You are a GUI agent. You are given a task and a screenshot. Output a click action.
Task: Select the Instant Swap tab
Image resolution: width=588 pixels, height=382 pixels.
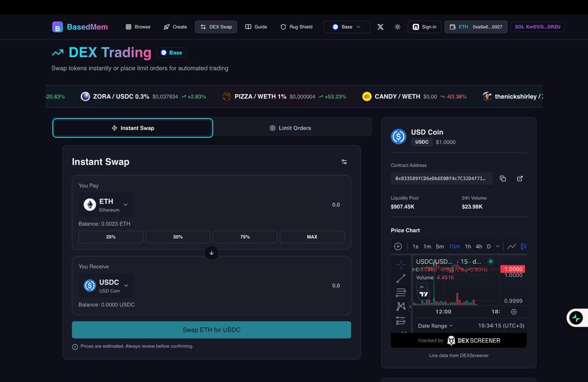click(133, 128)
